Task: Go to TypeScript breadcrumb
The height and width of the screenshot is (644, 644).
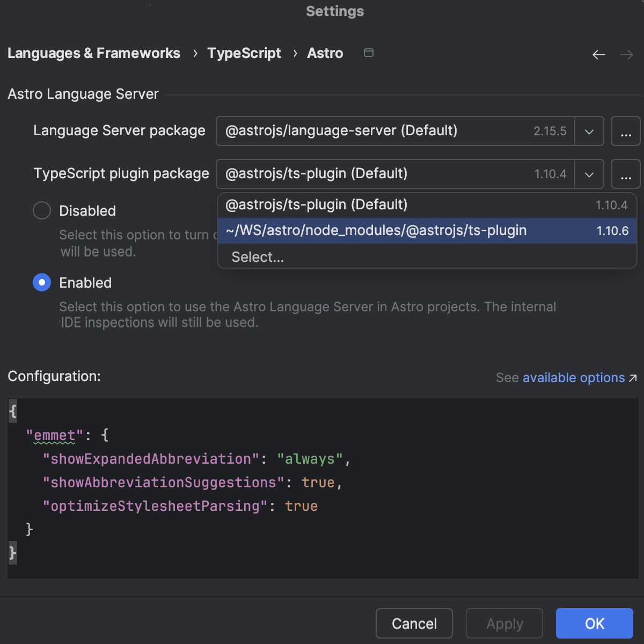Action: click(x=244, y=53)
